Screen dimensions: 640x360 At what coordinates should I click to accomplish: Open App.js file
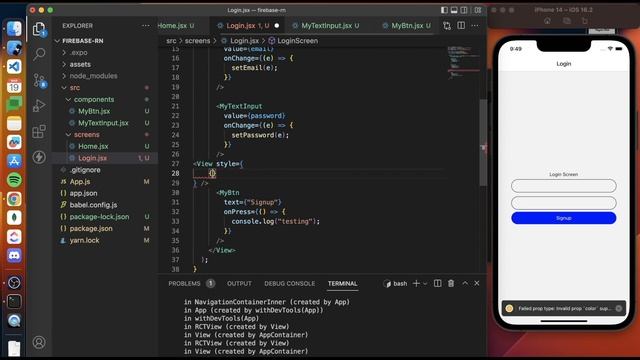point(80,182)
